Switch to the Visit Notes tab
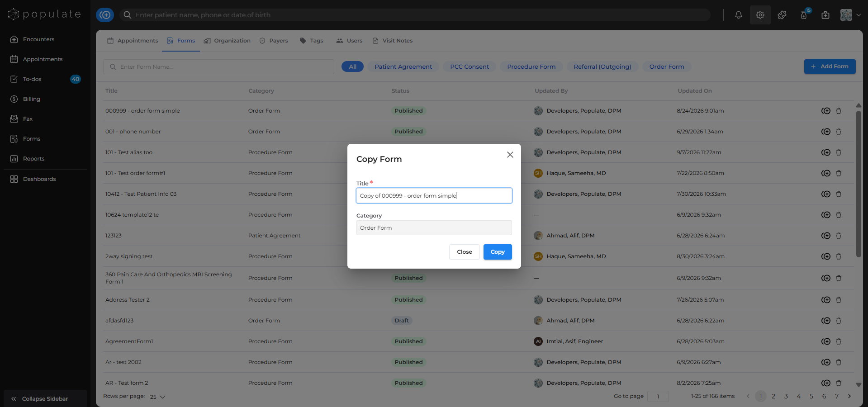 [392, 41]
